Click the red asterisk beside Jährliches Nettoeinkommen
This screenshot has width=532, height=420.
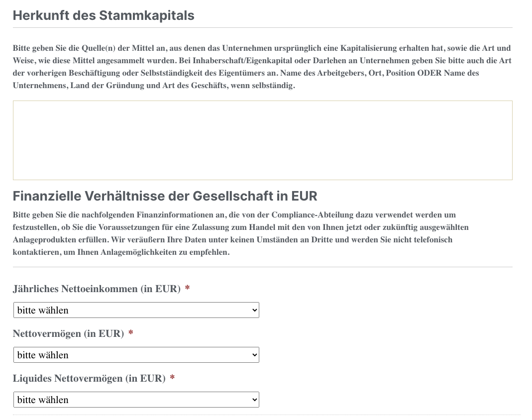pyautogui.click(x=187, y=289)
